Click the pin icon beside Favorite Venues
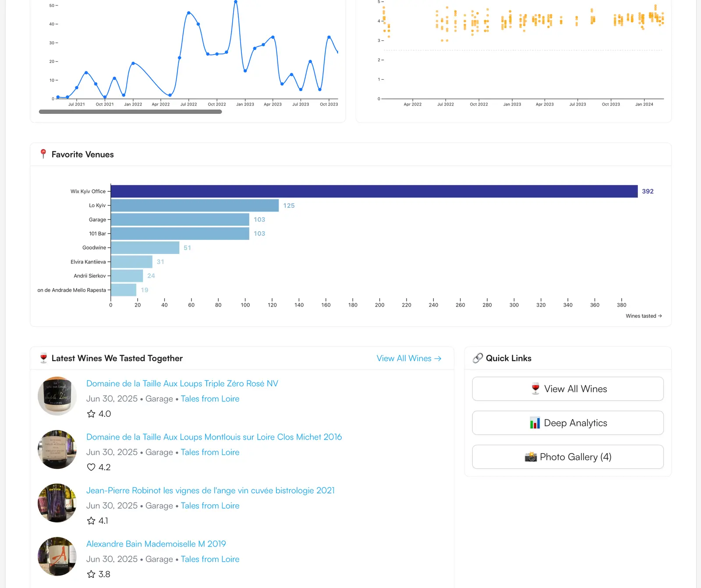 click(x=43, y=154)
